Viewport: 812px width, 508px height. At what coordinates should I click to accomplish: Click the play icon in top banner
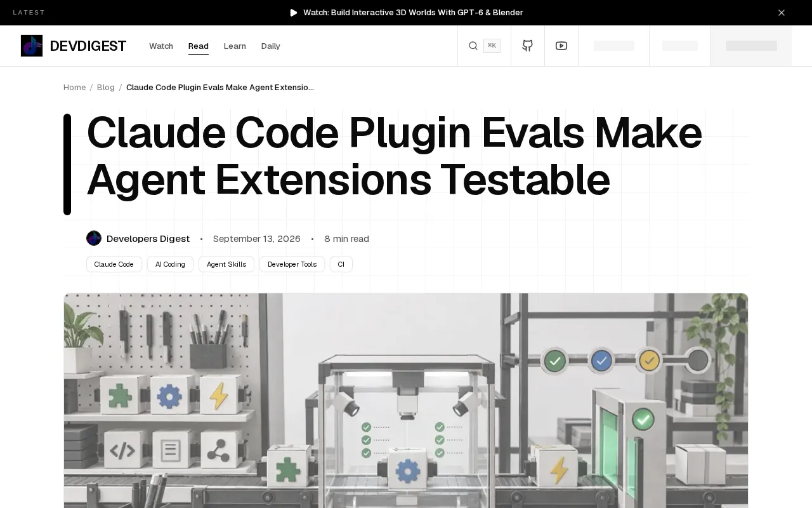[x=294, y=13]
